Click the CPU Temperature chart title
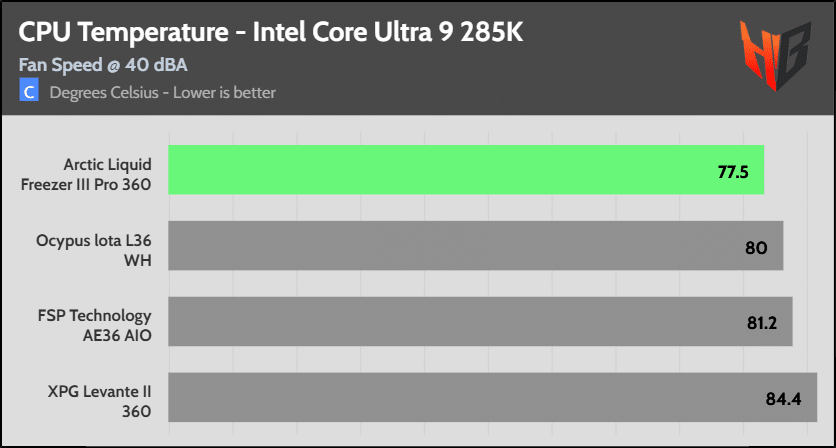Image resolution: width=836 pixels, height=448 pixels. coord(271,33)
